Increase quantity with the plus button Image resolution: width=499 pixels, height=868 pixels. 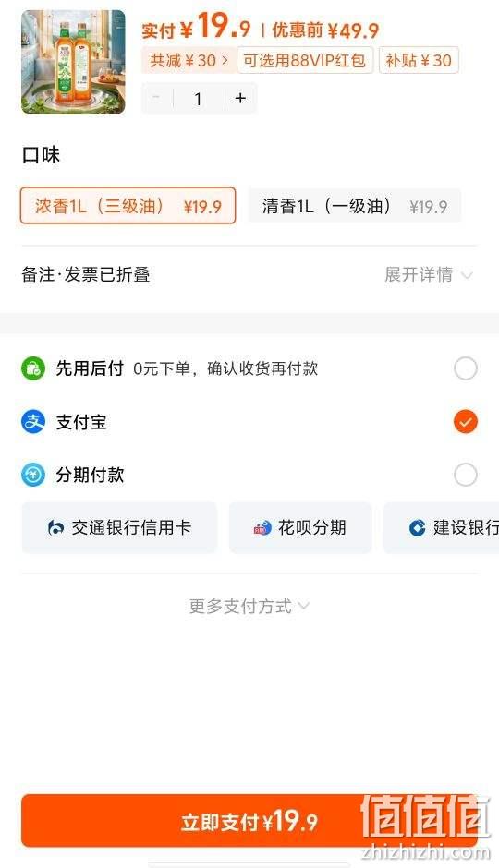click(x=240, y=99)
